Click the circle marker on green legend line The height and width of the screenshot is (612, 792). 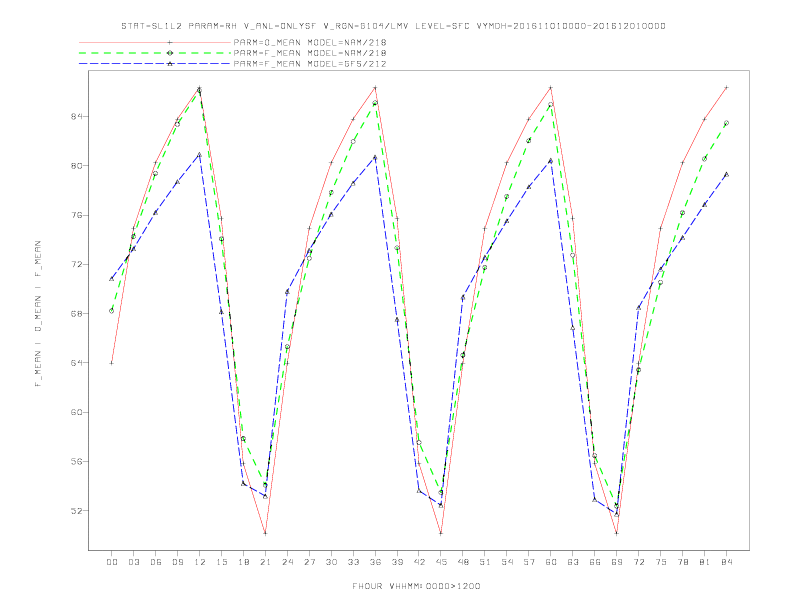point(170,53)
